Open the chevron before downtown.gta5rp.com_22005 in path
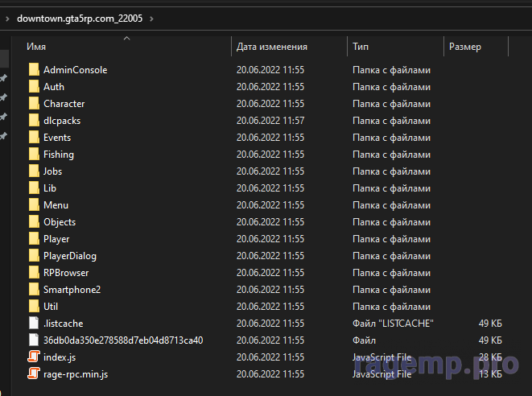 pos(7,18)
